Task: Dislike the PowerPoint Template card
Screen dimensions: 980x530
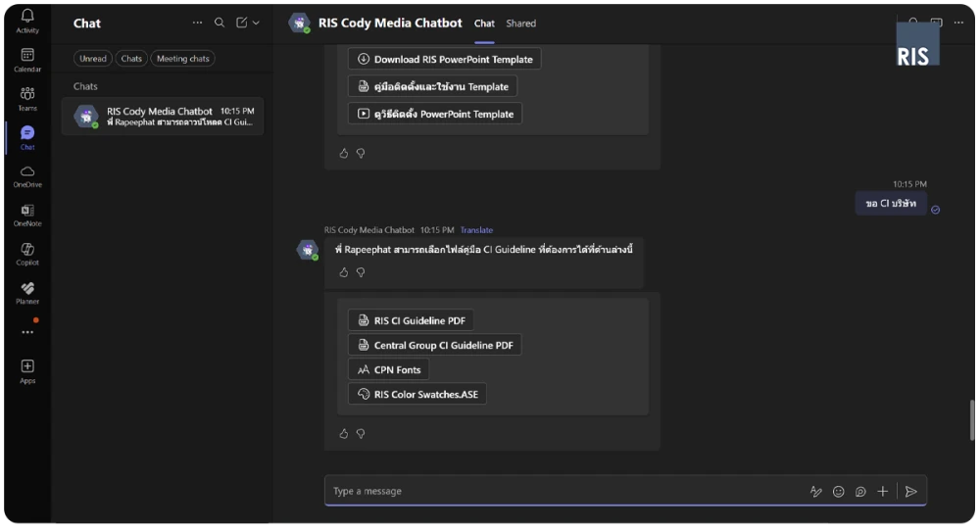Action: (361, 153)
